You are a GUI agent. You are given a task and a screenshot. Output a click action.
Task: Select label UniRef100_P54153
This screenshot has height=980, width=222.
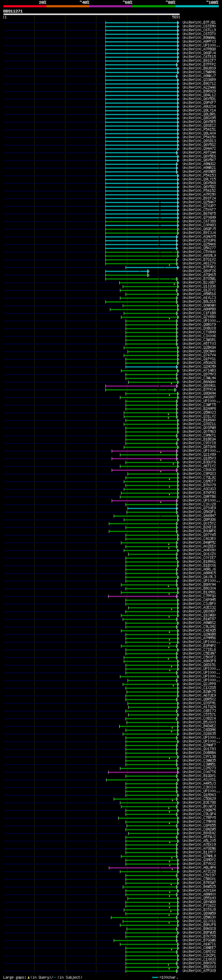coord(199,175)
